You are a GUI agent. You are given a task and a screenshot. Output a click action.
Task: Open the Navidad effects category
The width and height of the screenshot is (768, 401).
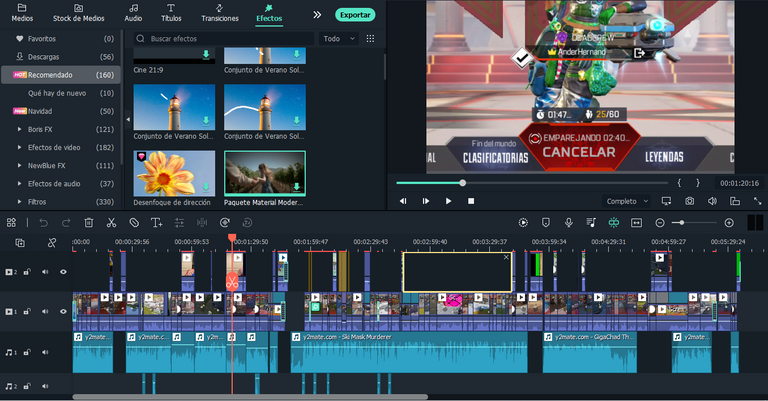click(x=61, y=111)
